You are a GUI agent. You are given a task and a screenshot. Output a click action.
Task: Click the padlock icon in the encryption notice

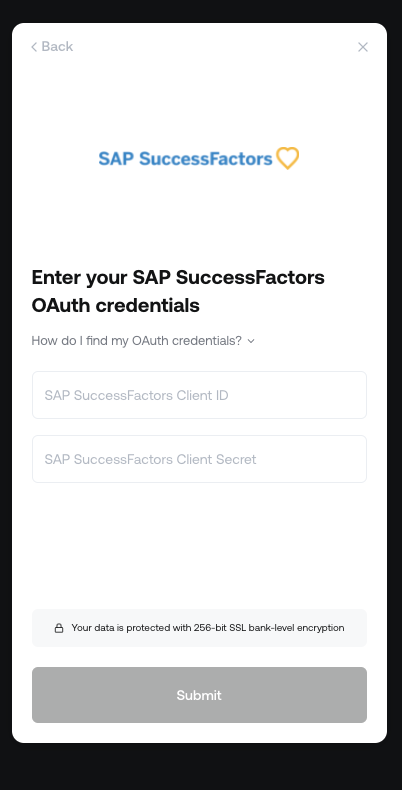(x=59, y=628)
